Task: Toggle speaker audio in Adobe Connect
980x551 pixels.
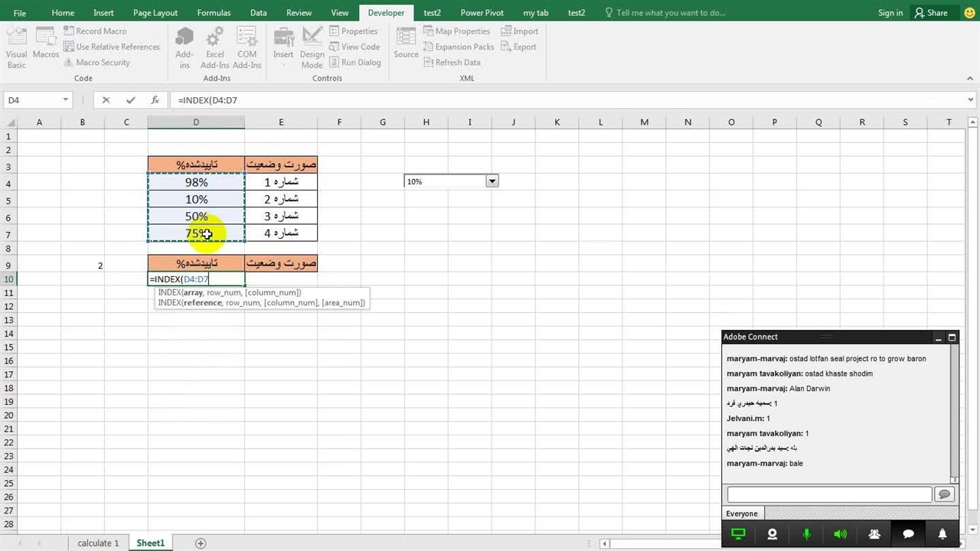Action: 840,534
